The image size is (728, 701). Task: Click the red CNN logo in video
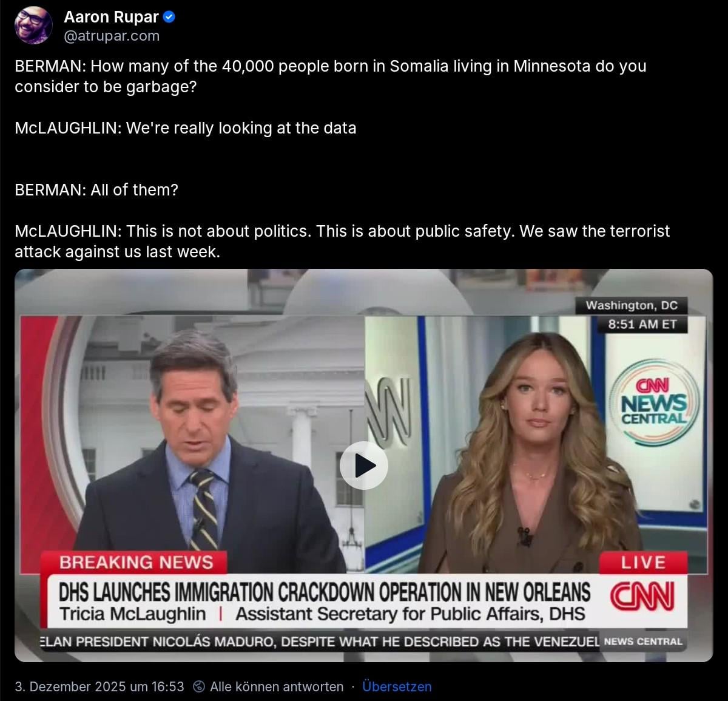[x=642, y=596]
